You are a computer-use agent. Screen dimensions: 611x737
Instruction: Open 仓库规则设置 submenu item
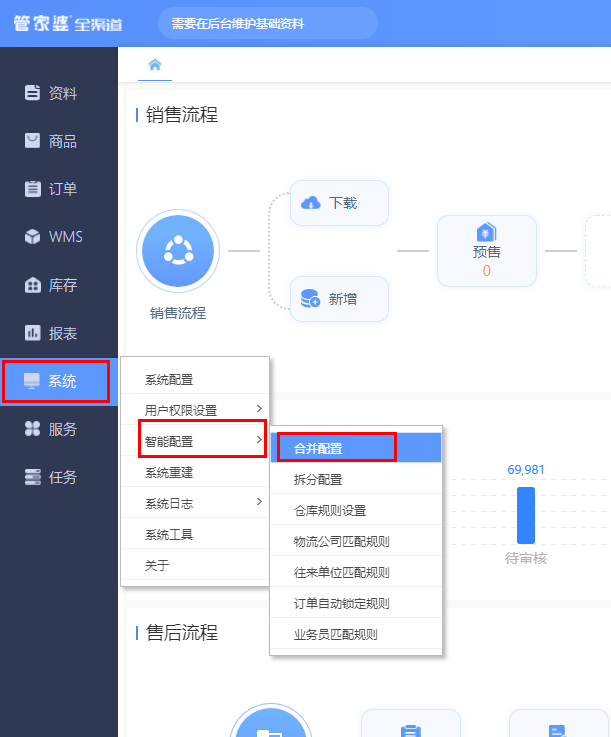(x=356, y=510)
